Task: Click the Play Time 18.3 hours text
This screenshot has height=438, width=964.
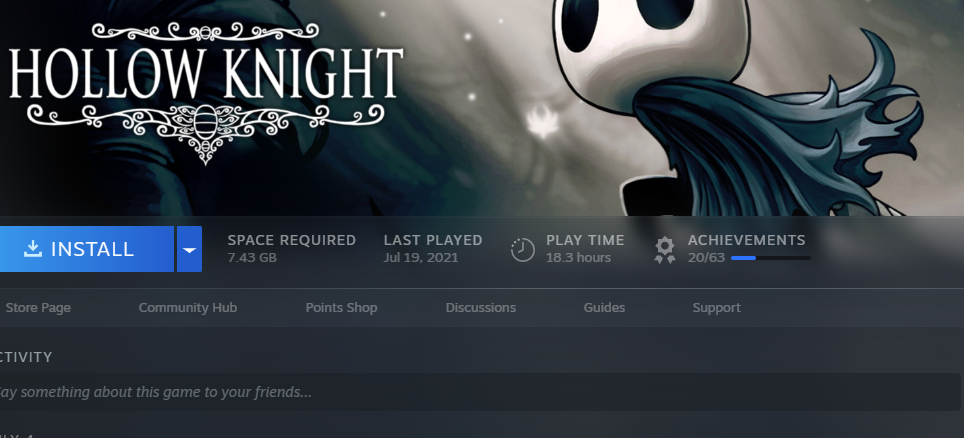Action: pyautogui.click(x=578, y=258)
